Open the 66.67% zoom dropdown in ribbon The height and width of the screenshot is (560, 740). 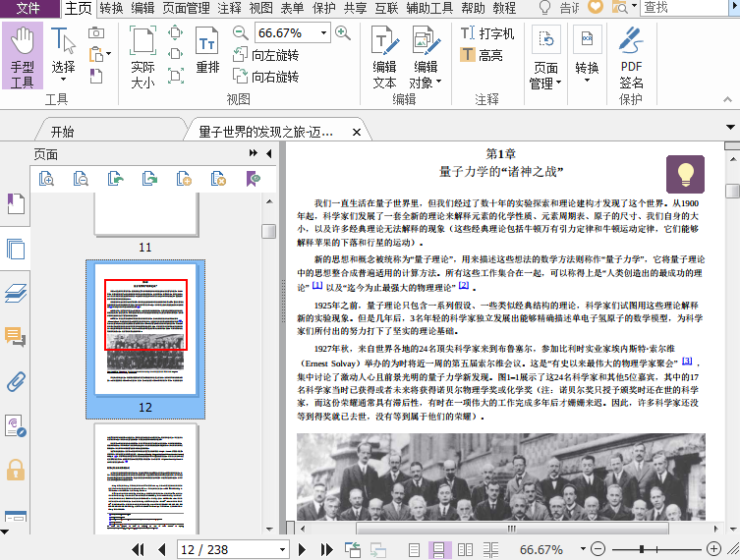pyautogui.click(x=324, y=32)
